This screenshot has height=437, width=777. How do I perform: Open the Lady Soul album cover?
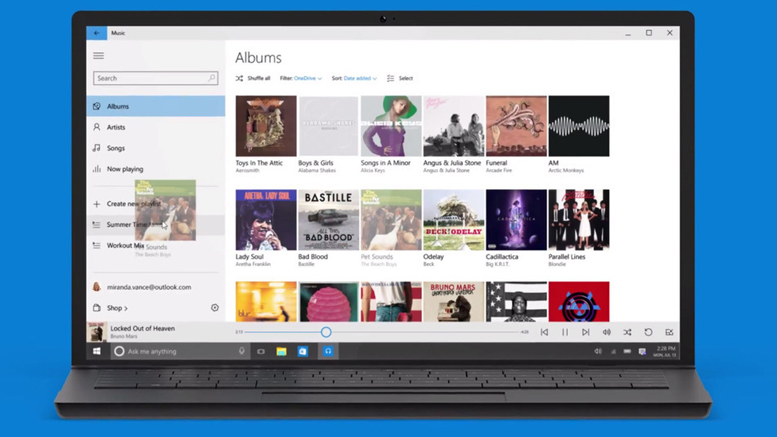point(266,220)
